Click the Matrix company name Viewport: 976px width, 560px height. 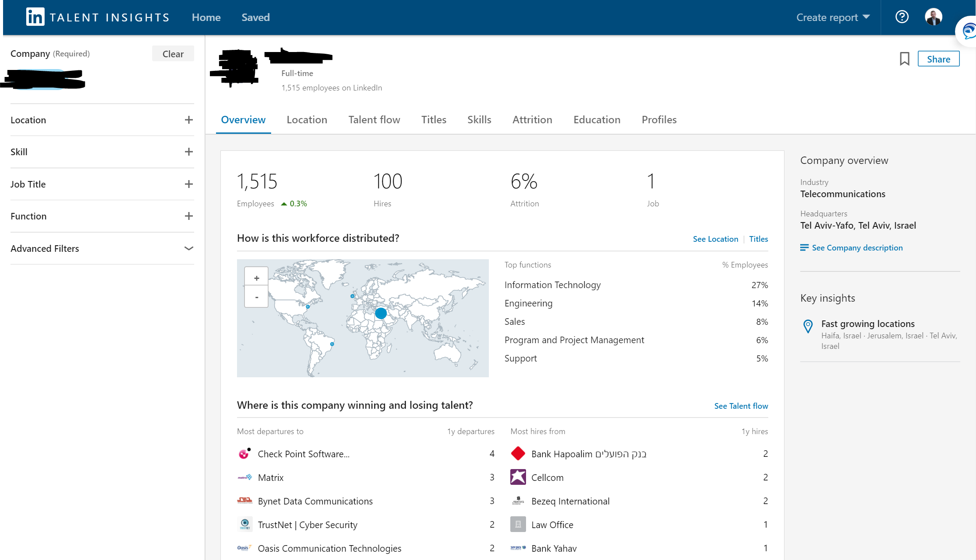click(x=271, y=477)
